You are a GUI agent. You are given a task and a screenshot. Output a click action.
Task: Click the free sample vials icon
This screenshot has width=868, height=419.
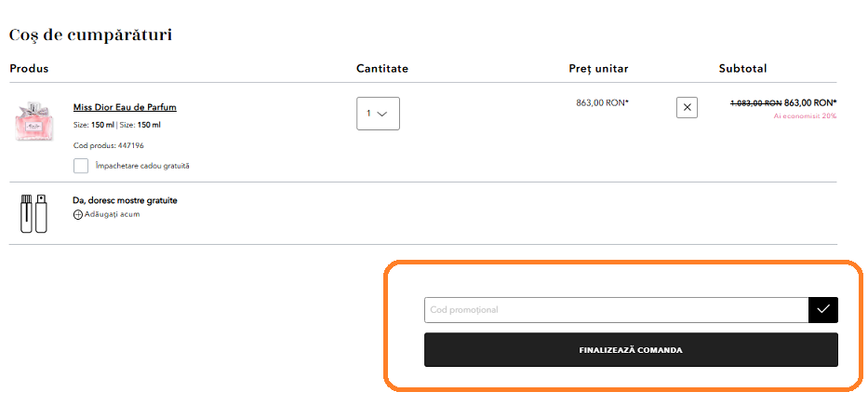coord(33,213)
